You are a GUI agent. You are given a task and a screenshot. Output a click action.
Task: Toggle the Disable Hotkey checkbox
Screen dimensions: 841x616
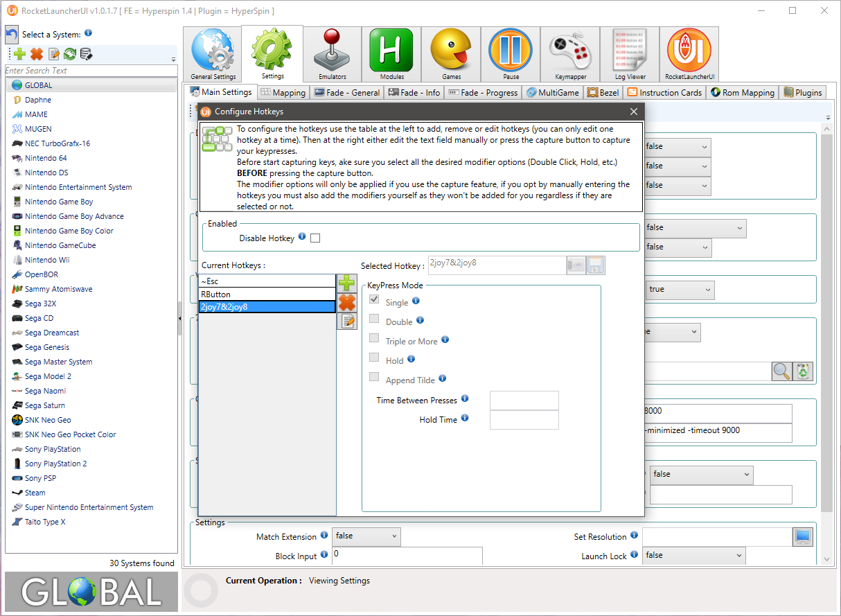point(315,238)
